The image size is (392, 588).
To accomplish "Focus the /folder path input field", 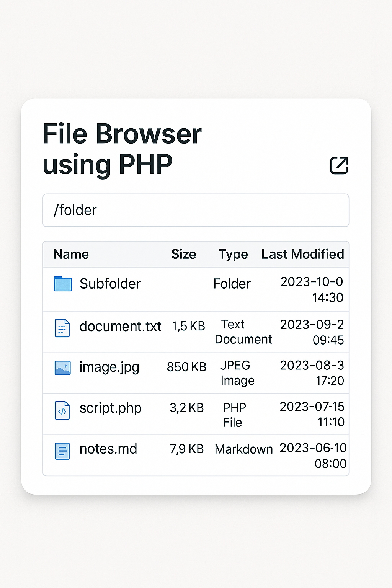I will 196,210.
